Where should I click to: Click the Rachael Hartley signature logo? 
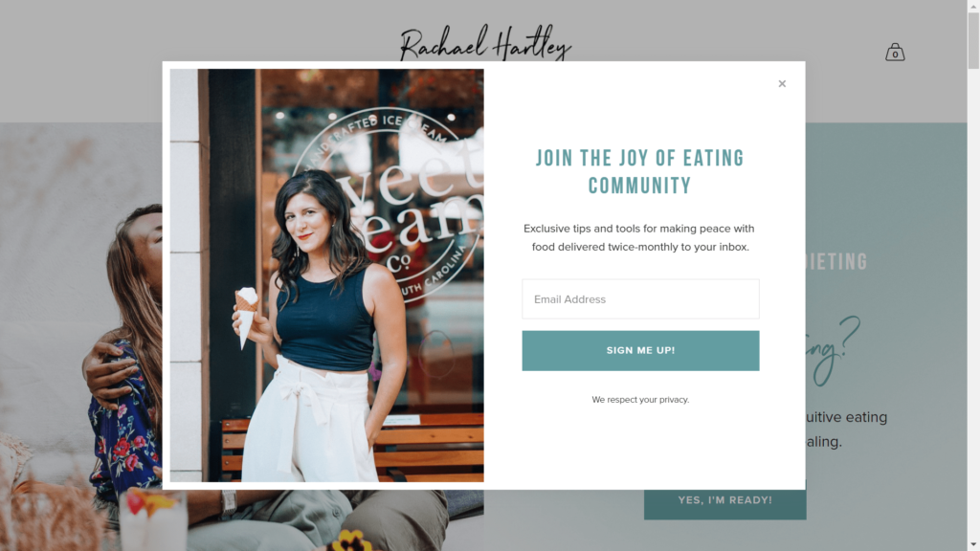coord(485,42)
